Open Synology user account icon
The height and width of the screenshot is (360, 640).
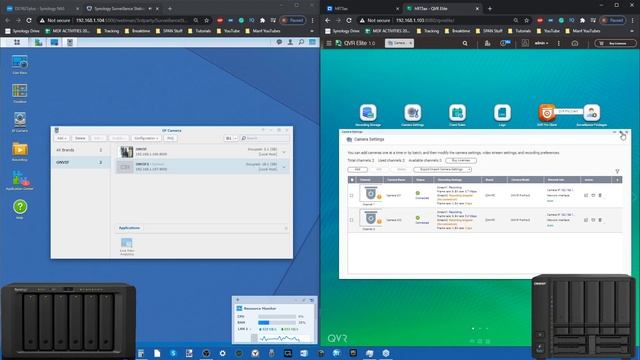[290, 42]
